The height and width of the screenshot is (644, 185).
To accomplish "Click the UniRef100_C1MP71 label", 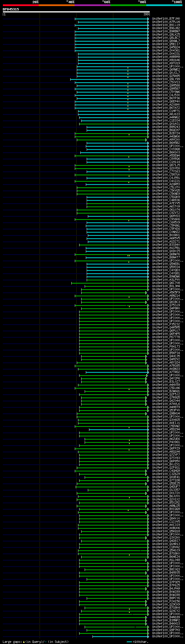I will click(166, 111).
